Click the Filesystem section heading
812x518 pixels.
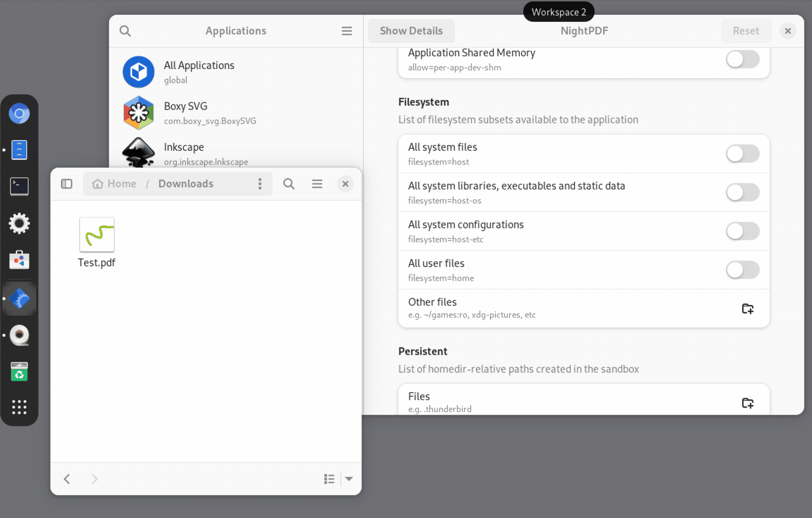[423, 102]
